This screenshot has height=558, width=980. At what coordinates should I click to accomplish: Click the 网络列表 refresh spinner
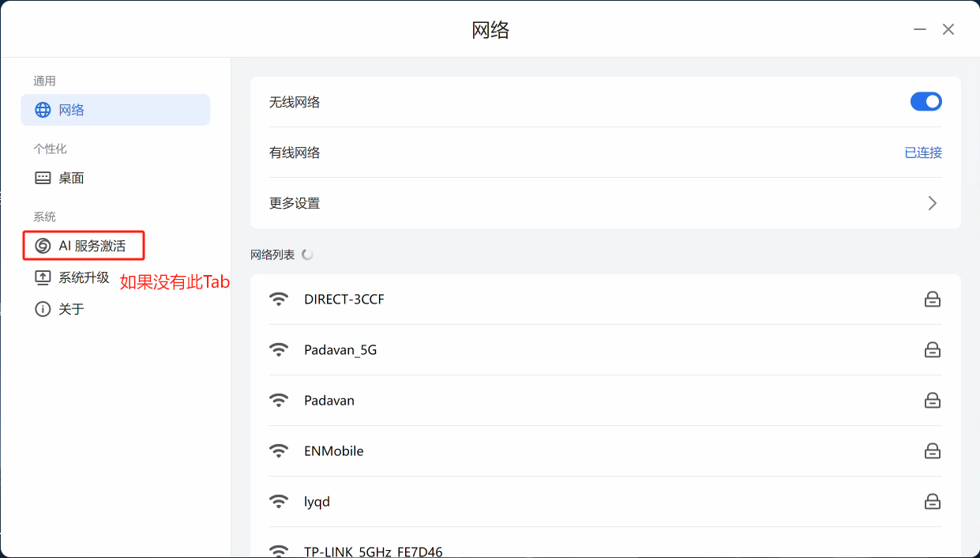click(308, 254)
